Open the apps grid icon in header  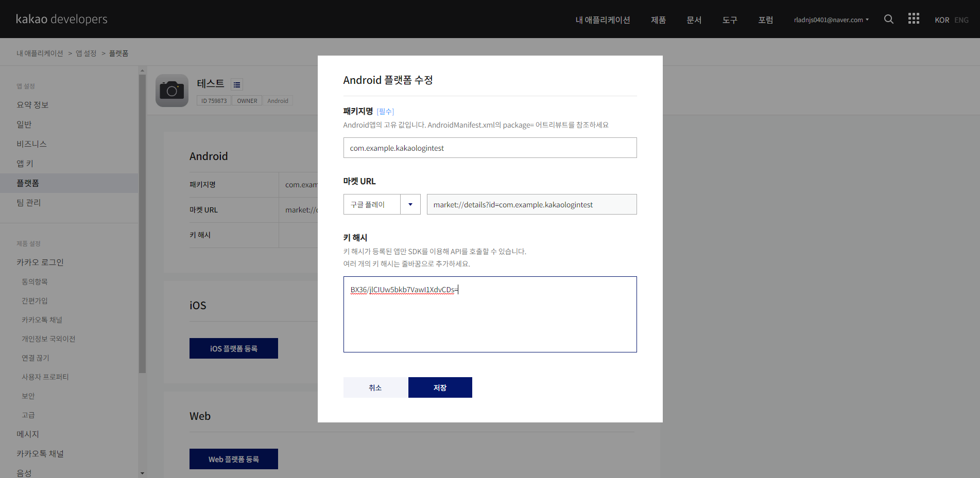coord(914,19)
